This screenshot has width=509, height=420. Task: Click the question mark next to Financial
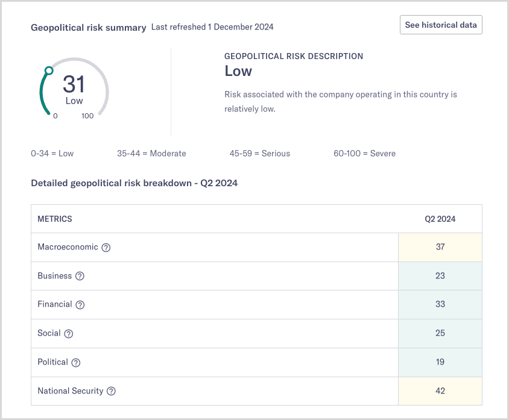(x=80, y=305)
